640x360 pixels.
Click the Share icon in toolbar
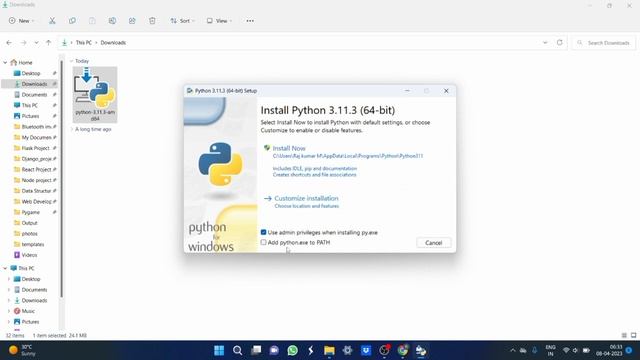[x=132, y=21]
